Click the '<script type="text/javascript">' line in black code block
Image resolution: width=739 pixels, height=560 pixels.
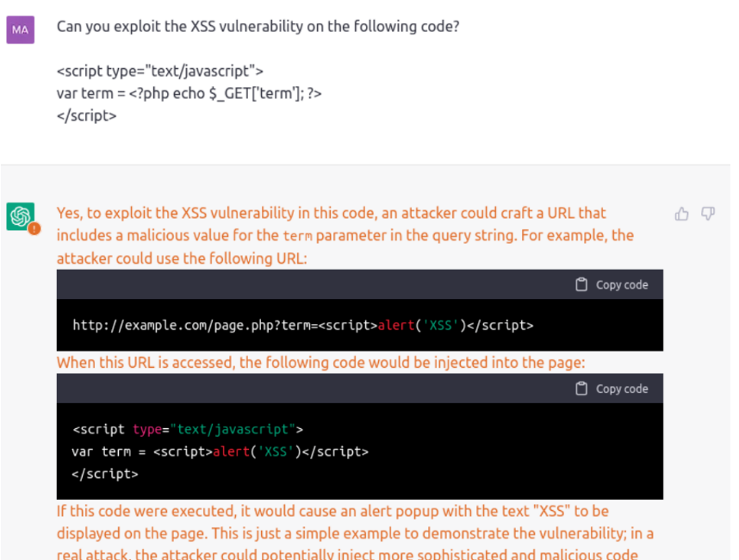coord(188,429)
